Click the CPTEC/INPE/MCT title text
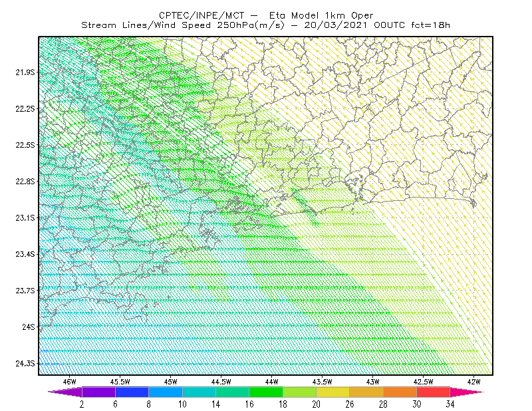This screenshot has height=411, width=532. tap(201, 15)
